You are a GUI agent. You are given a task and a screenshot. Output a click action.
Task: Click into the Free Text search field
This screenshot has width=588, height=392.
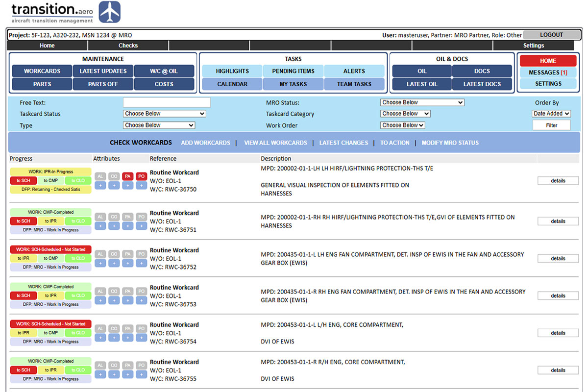(x=167, y=102)
